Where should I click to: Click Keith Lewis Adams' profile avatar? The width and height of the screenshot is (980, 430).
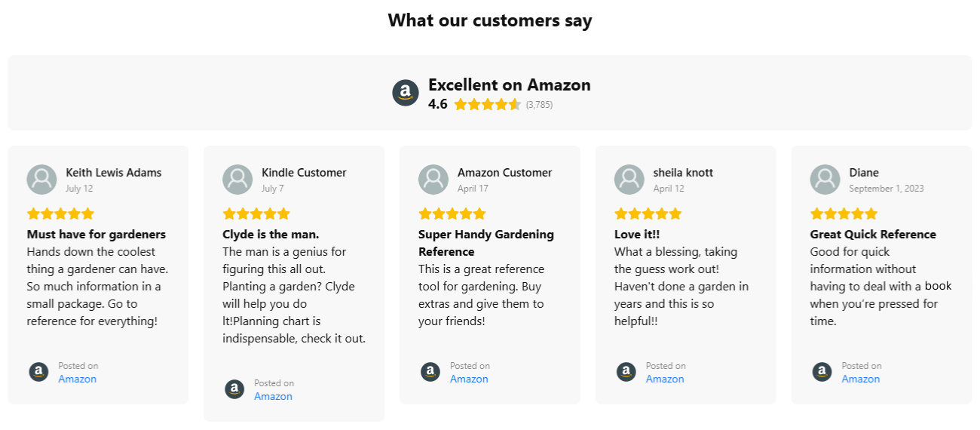tap(41, 180)
